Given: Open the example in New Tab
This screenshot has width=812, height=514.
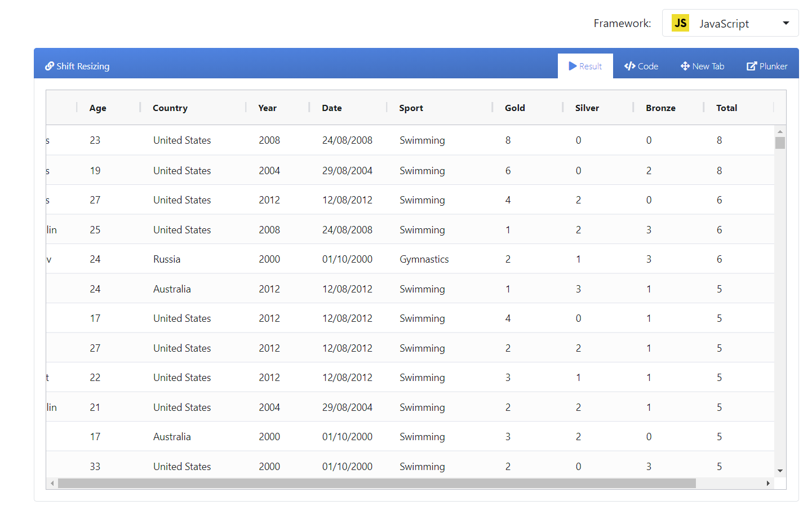Looking at the screenshot, I should point(703,66).
